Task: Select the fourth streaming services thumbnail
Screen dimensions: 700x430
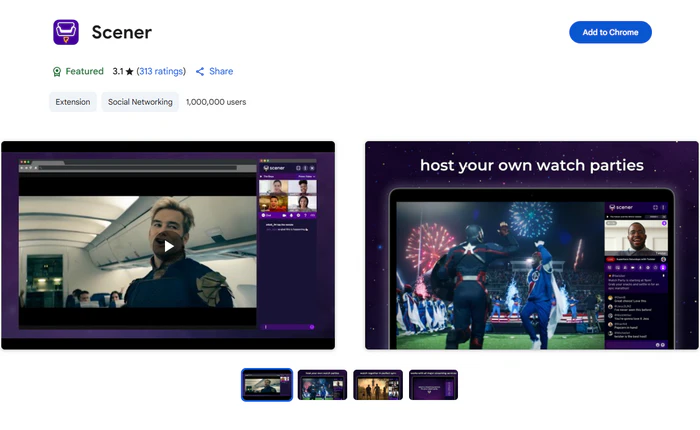Action: tap(433, 385)
